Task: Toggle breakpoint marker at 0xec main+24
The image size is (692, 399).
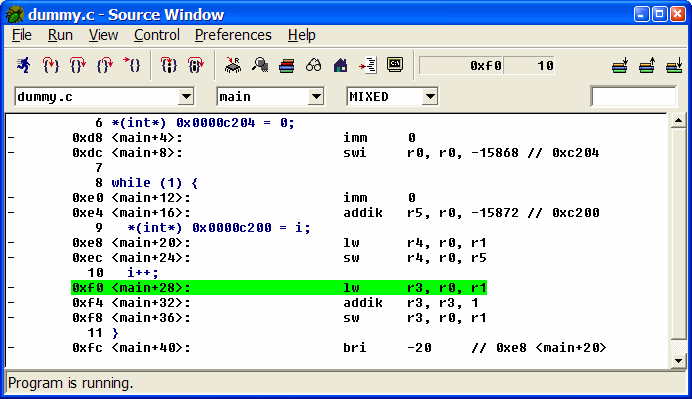Action: coord(11,258)
